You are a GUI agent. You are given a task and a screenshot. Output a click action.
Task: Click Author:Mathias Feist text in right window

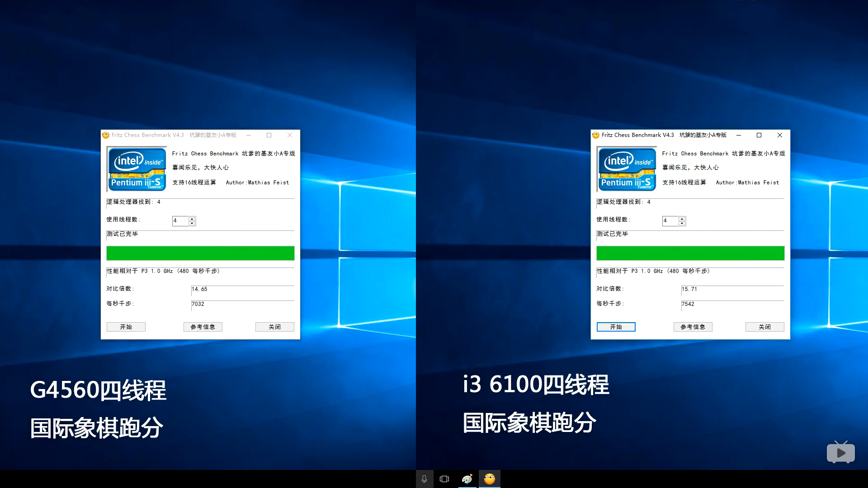pos(747,183)
